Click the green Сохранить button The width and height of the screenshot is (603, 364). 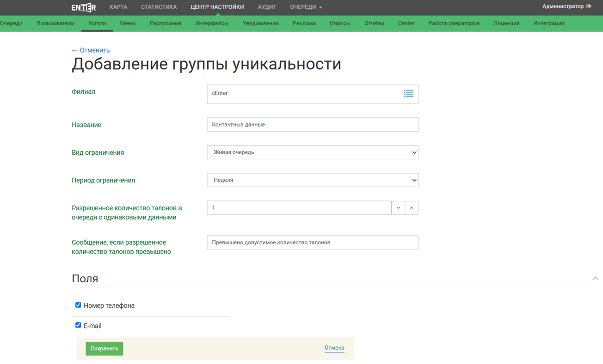tap(105, 349)
